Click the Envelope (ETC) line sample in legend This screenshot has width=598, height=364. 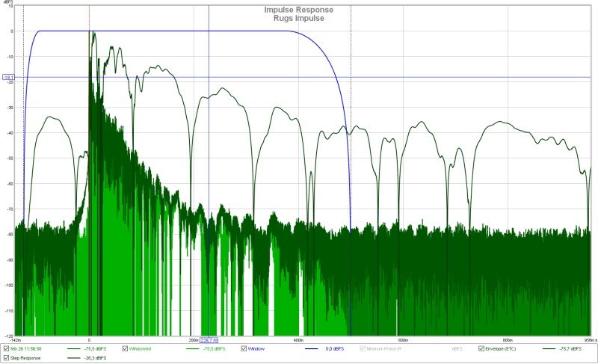pyautogui.click(x=549, y=348)
